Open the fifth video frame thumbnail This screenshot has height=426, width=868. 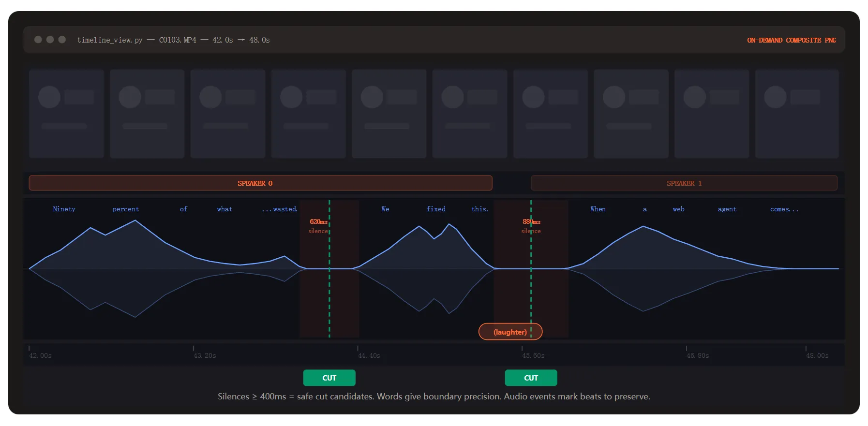389,114
